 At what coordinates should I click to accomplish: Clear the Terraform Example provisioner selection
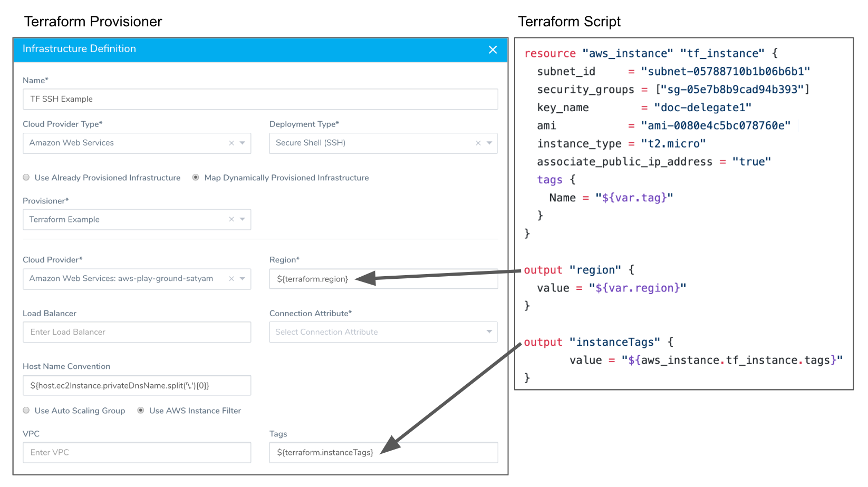point(232,219)
